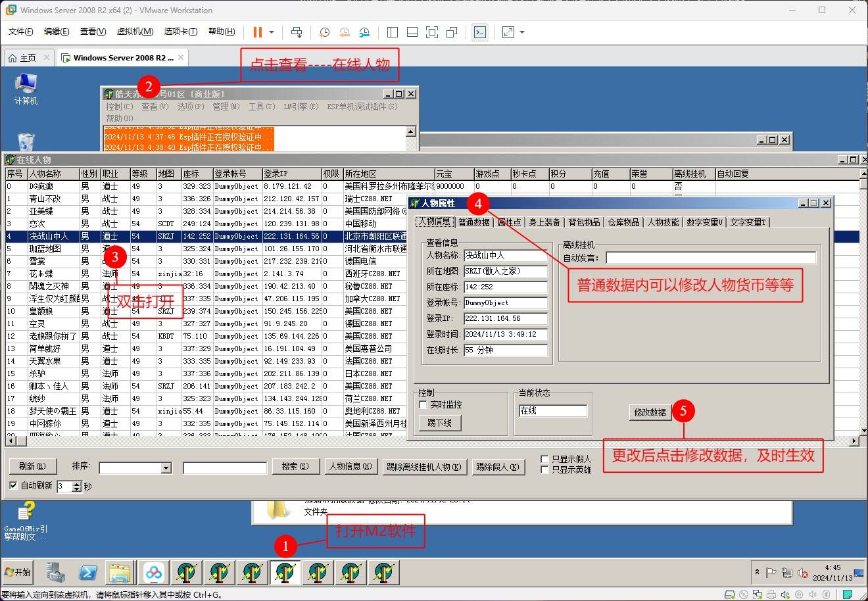Enable the 只显示假人 checkbox
868x601 pixels.
[x=544, y=459]
